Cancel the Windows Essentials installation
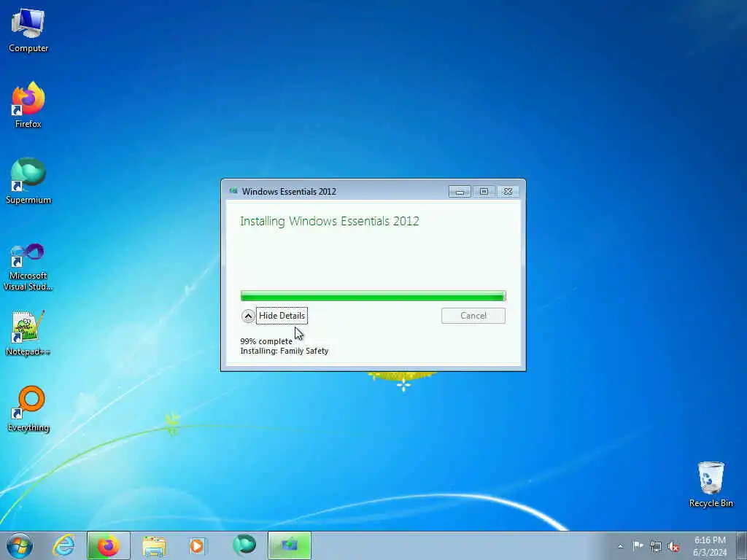Screen dimensions: 747x560 (x=473, y=316)
